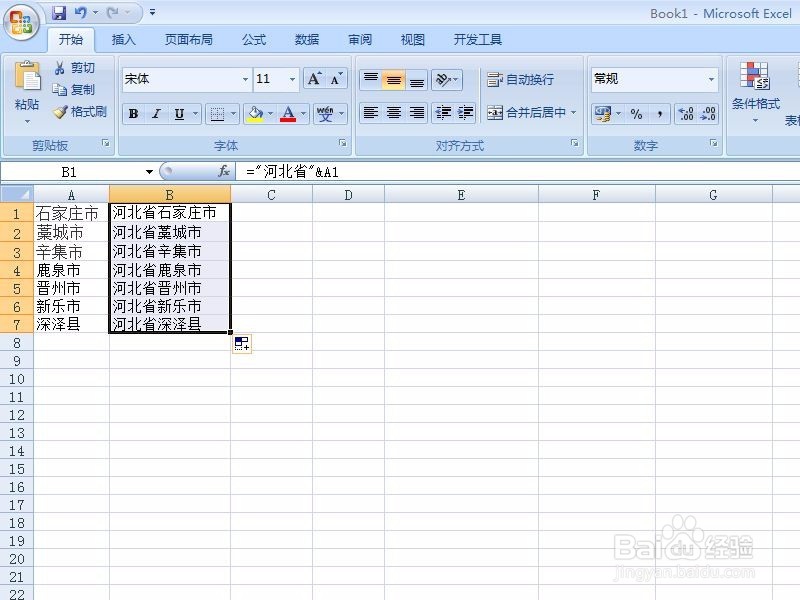Click the 剪切 (Cut) button

[72, 67]
